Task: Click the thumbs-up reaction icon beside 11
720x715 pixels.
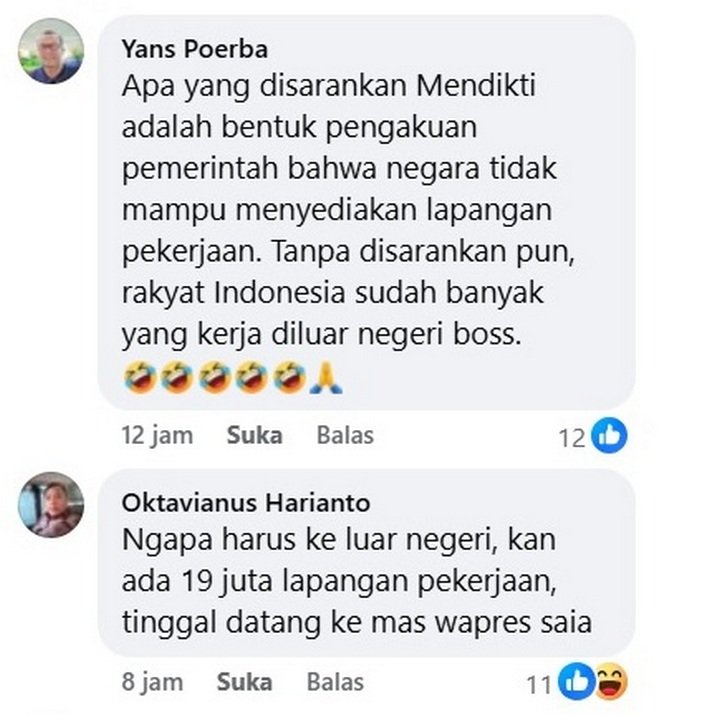Action: coord(576,682)
